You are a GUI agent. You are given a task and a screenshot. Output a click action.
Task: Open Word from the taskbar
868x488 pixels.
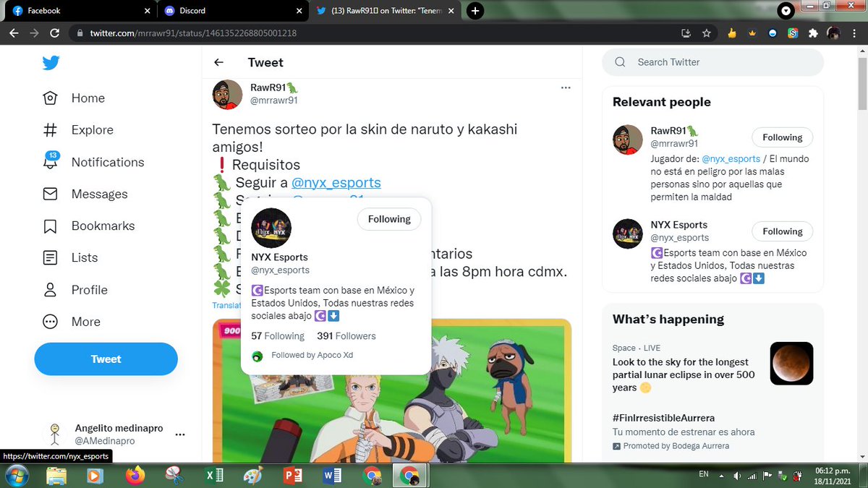coord(333,475)
